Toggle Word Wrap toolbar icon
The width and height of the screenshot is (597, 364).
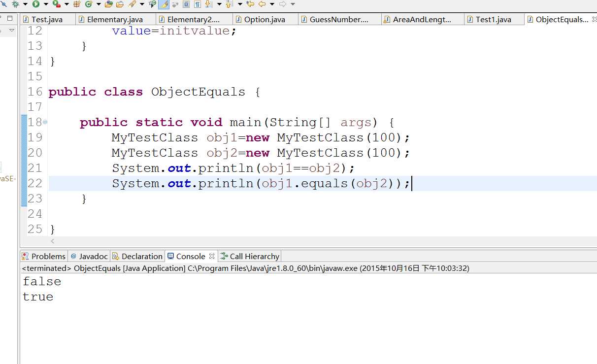[175, 4]
